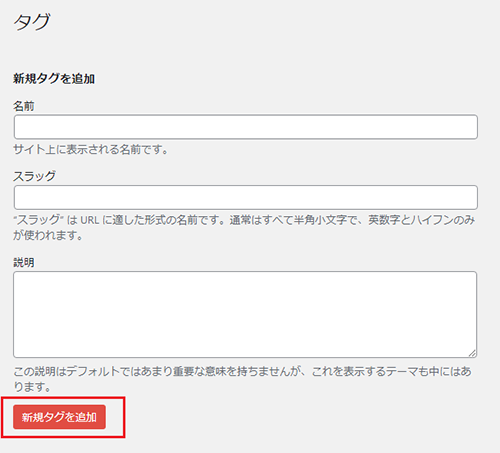Click the 新規タグを追加 section heading
Image resolution: width=500 pixels, height=453 pixels.
[x=54, y=79]
